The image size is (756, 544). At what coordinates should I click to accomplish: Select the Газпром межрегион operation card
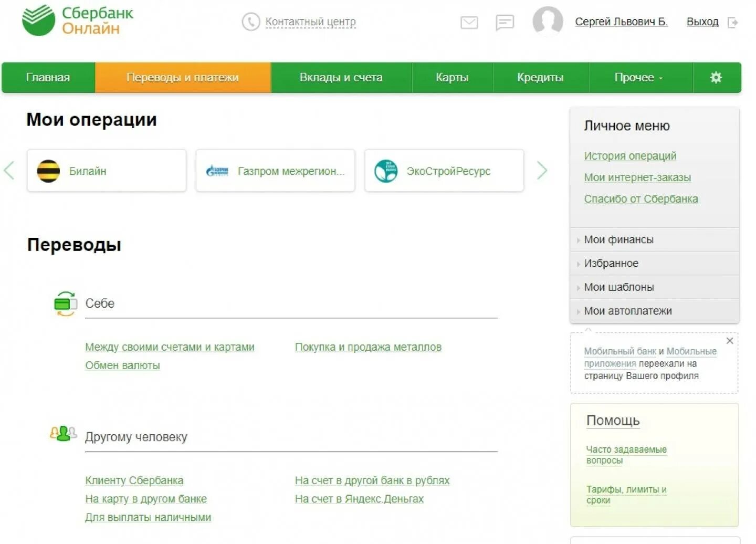(x=276, y=171)
